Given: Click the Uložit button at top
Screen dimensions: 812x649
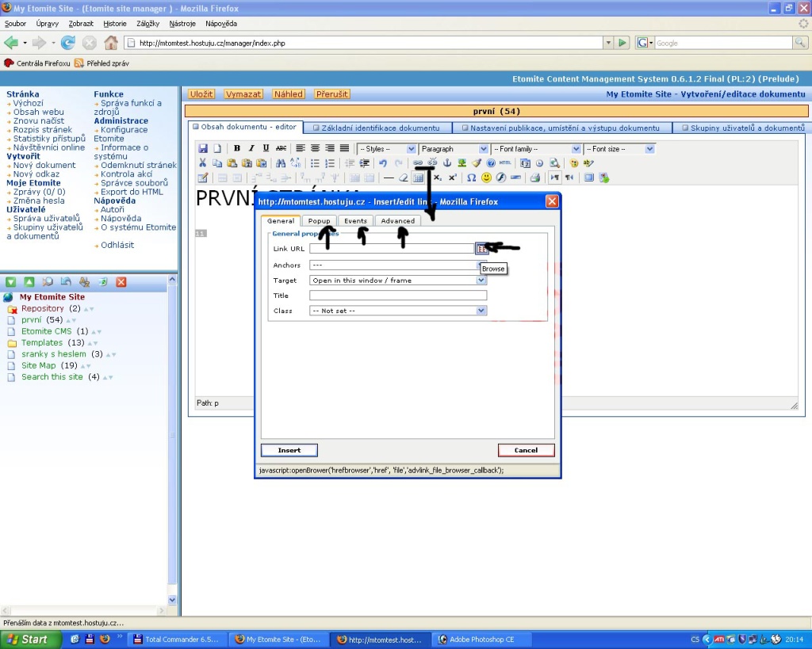Looking at the screenshot, I should [201, 94].
